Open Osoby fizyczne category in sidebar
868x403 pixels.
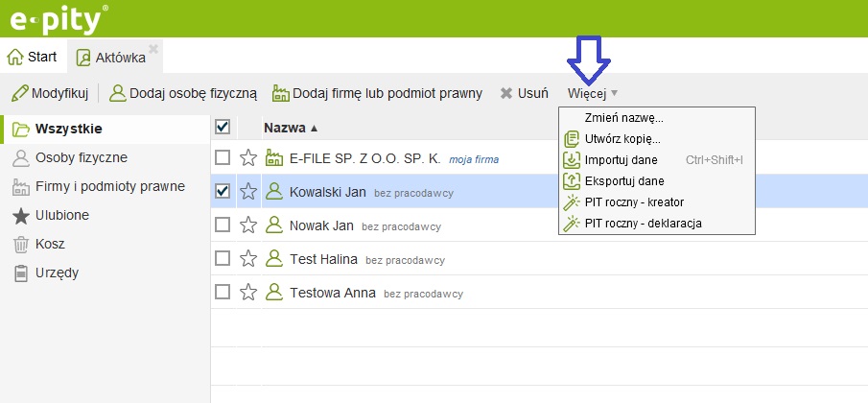point(81,157)
